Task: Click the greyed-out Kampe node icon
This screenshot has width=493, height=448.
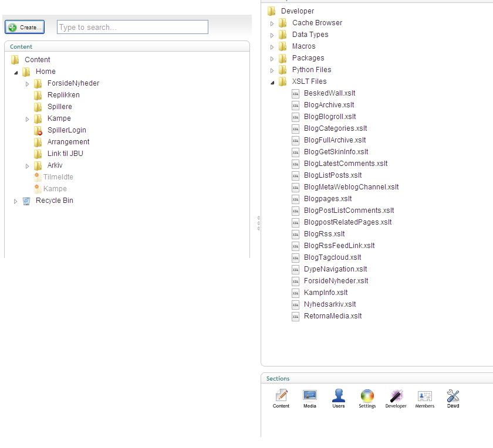Action: pos(38,189)
